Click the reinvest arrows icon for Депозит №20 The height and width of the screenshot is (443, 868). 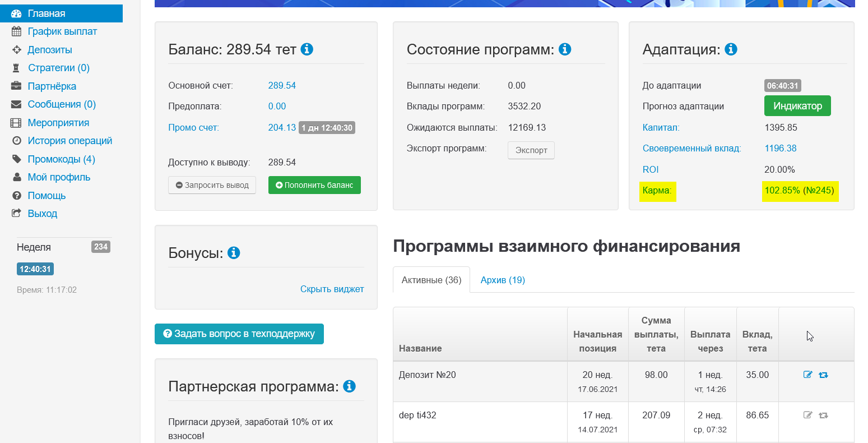823,375
